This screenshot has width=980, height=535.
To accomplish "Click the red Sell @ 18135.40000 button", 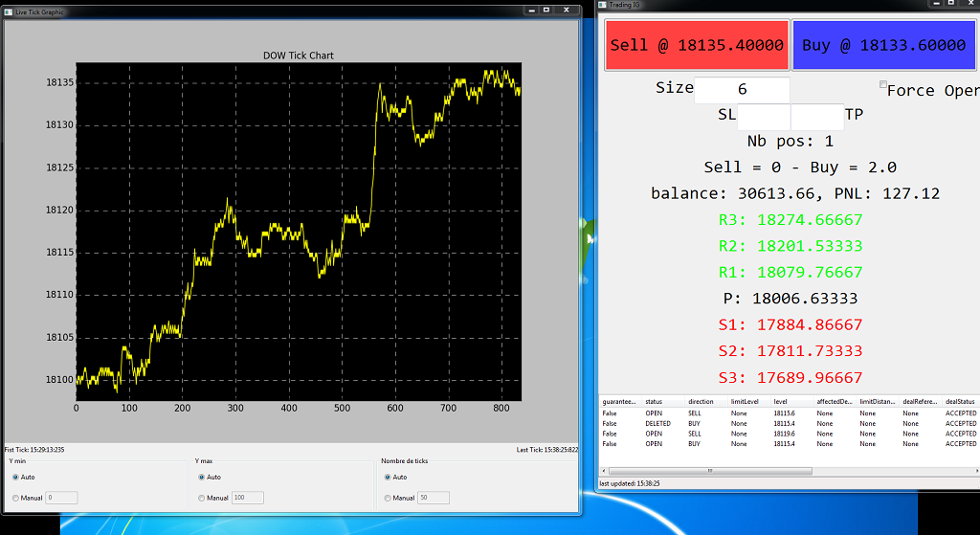I will pos(697,45).
